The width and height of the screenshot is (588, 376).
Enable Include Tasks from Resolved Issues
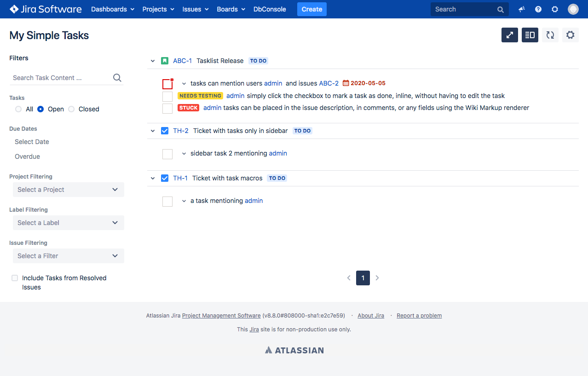coord(15,278)
